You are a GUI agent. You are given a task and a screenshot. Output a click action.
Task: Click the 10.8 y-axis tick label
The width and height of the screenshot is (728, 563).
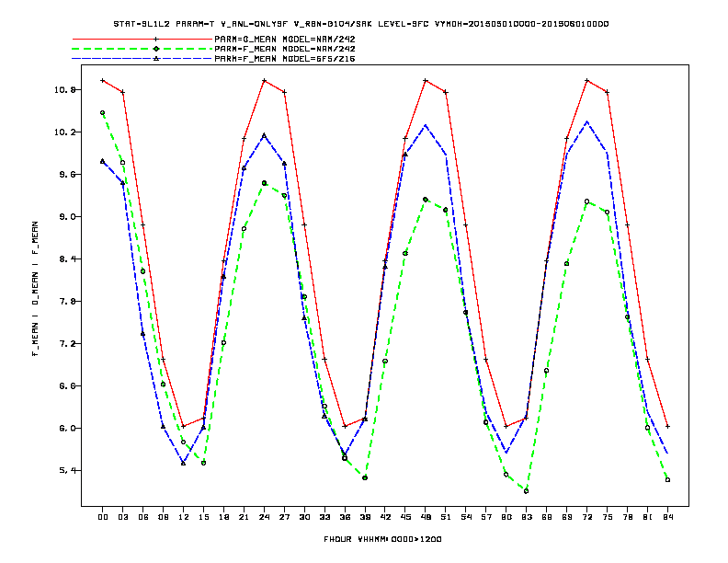click(65, 89)
